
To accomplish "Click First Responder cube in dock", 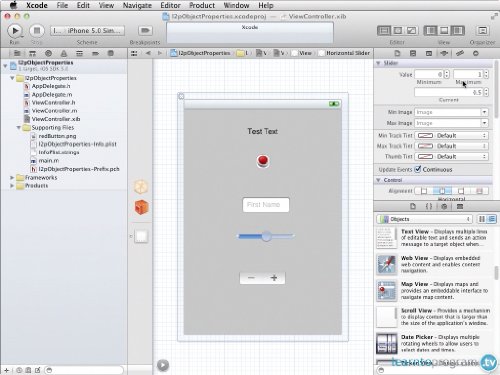I will tap(141, 207).
